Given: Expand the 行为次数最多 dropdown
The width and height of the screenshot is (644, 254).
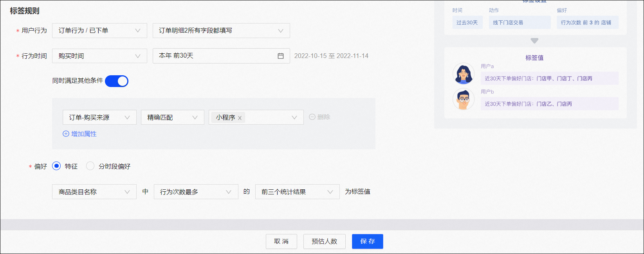Looking at the screenshot, I should coord(196,192).
